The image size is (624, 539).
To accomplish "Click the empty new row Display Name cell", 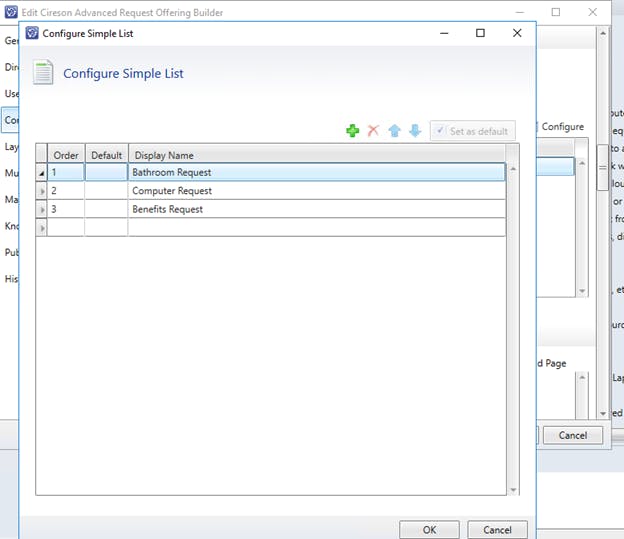I will [315, 227].
